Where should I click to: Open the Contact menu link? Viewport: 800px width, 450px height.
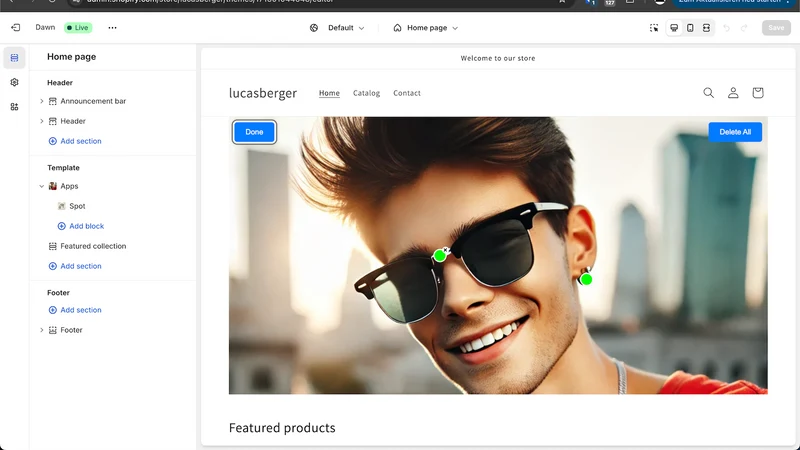(407, 93)
